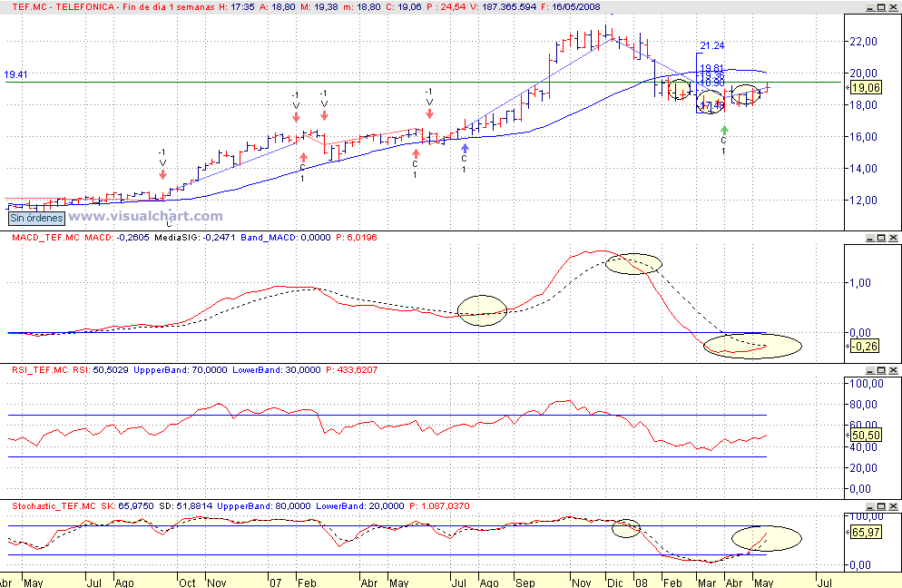Click the 'F: 16/05/2008' date in title
Image resolution: width=902 pixels, height=588 pixels.
click(570, 7)
